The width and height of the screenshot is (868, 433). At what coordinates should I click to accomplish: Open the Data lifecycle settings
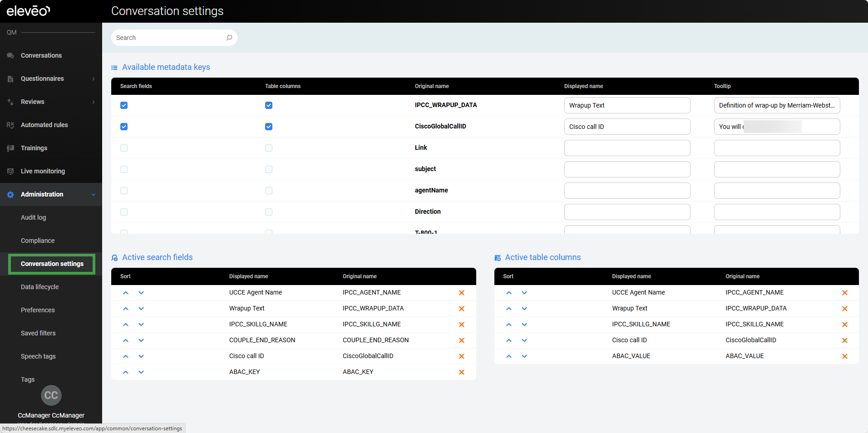coord(40,287)
